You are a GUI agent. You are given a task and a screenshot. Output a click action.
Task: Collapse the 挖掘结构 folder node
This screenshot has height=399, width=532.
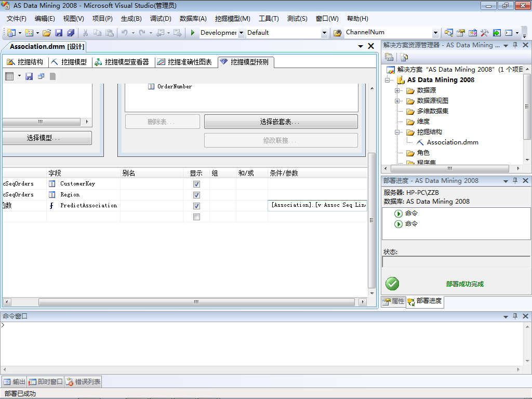pos(397,132)
